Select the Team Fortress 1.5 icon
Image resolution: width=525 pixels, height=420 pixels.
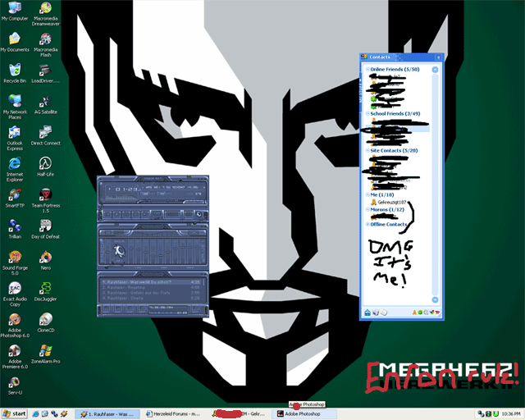(x=46, y=200)
